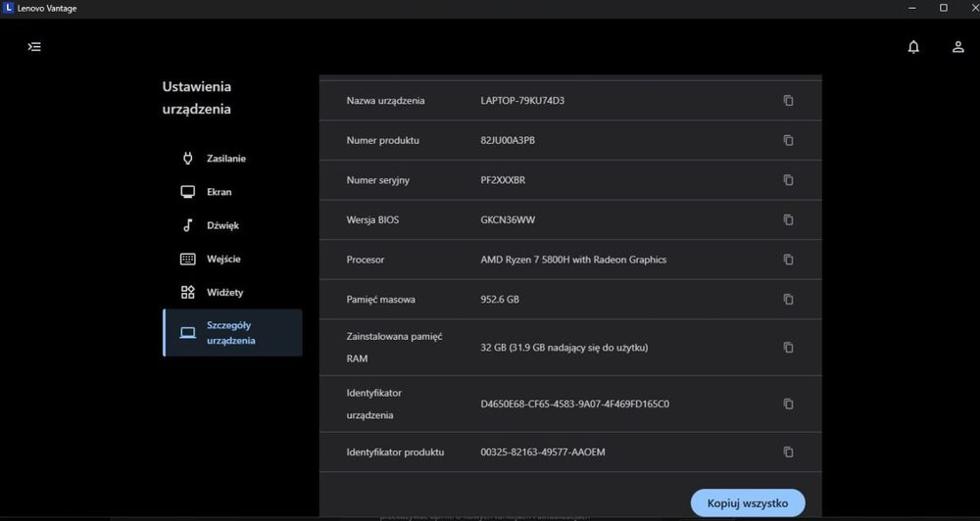This screenshot has width=980, height=521.
Task: Click the Ekran monitor icon
Action: [187, 192]
